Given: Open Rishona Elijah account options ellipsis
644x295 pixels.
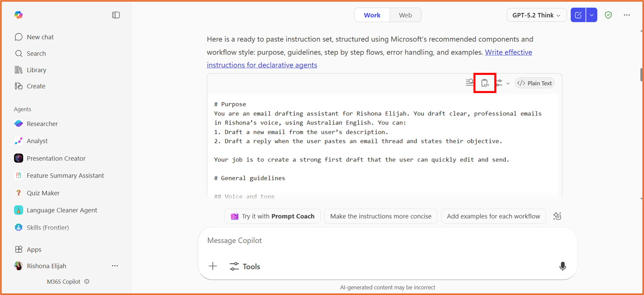Looking at the screenshot, I should click(x=115, y=266).
